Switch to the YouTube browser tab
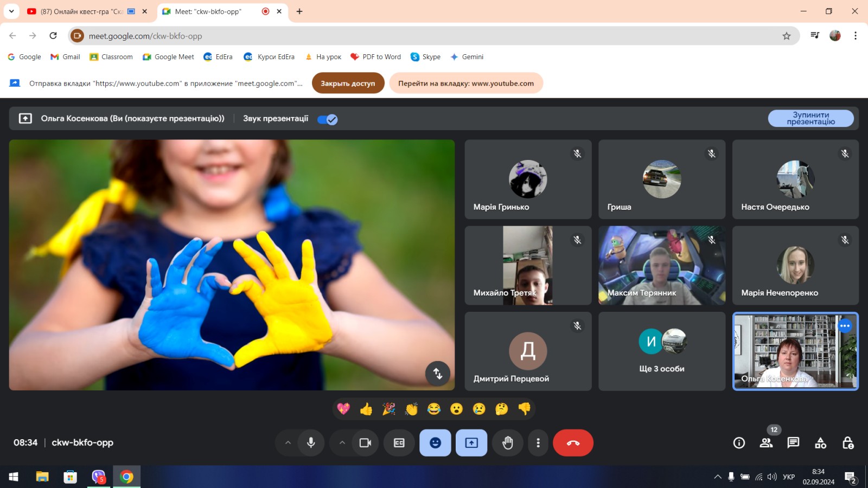 tap(81, 11)
